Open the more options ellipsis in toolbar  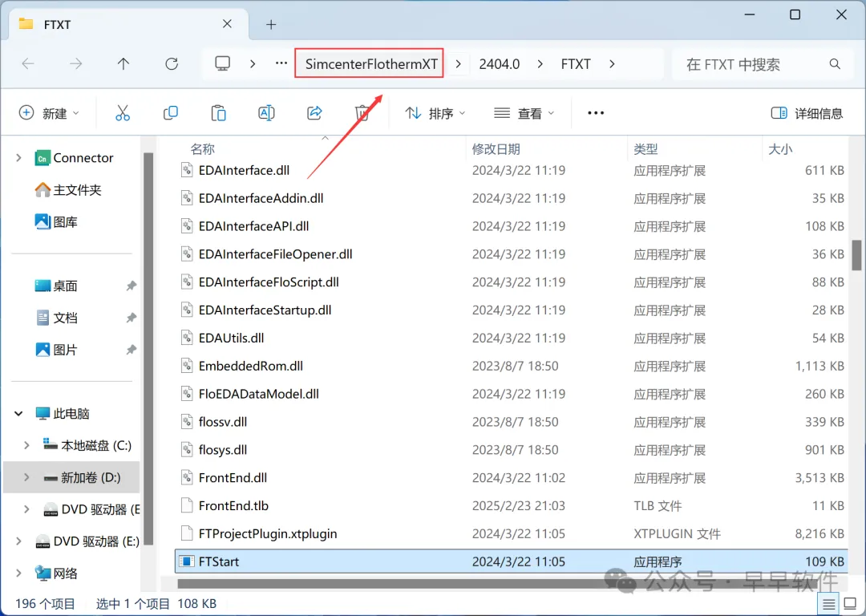coord(596,113)
